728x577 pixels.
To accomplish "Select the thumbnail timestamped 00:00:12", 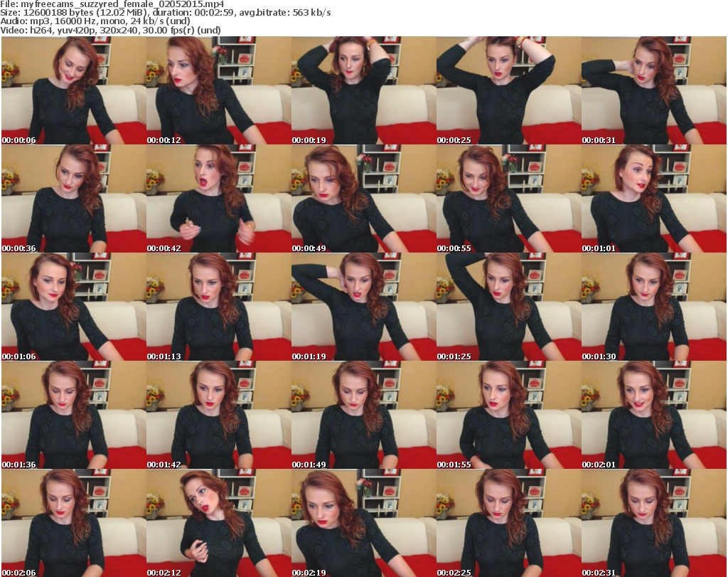I will pyautogui.click(x=219, y=90).
